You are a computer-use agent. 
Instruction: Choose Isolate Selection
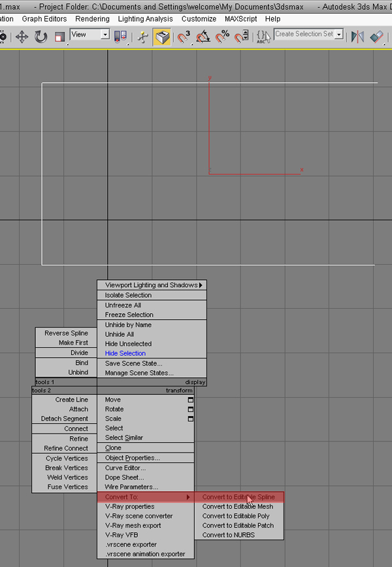pyautogui.click(x=152, y=295)
